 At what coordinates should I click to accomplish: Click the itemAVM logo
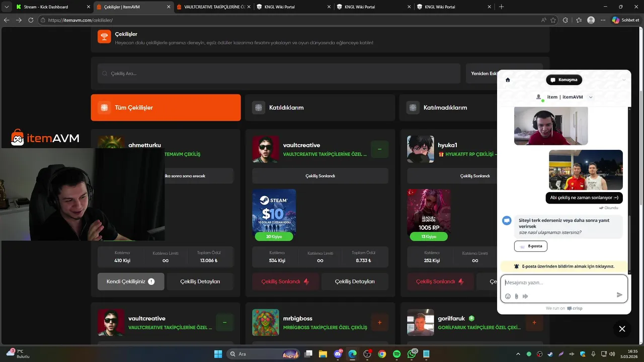pos(45,137)
